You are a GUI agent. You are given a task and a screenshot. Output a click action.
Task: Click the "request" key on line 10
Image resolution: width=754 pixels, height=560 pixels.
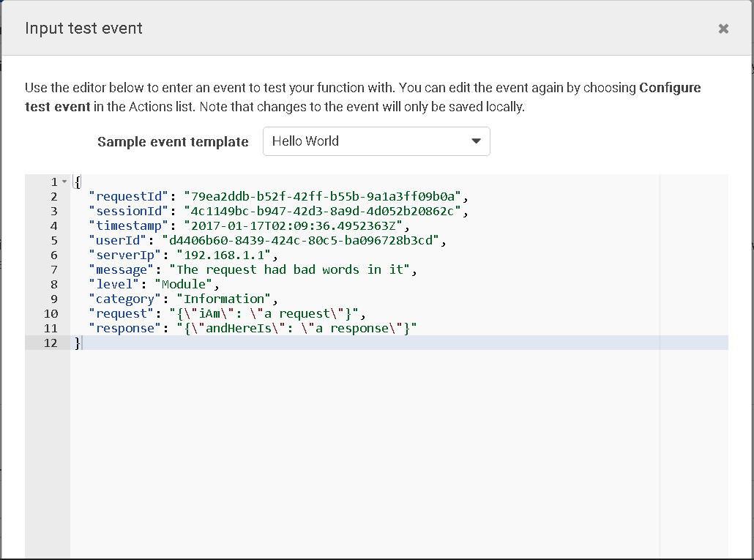122,314
